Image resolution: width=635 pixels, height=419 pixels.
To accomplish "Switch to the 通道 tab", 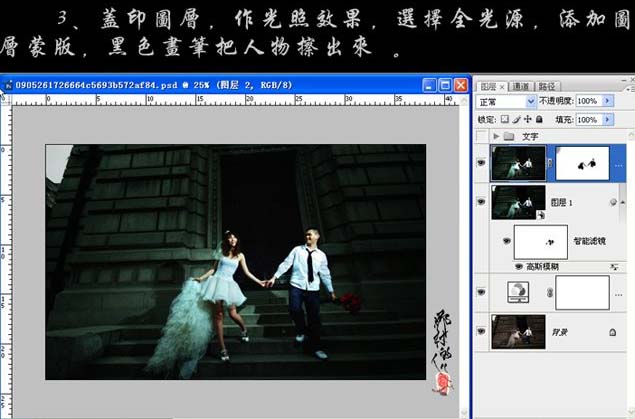I will coord(520,86).
